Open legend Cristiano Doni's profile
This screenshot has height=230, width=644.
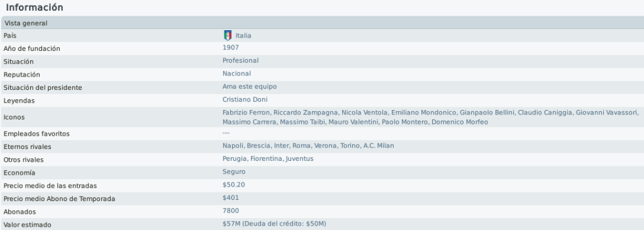(245, 99)
